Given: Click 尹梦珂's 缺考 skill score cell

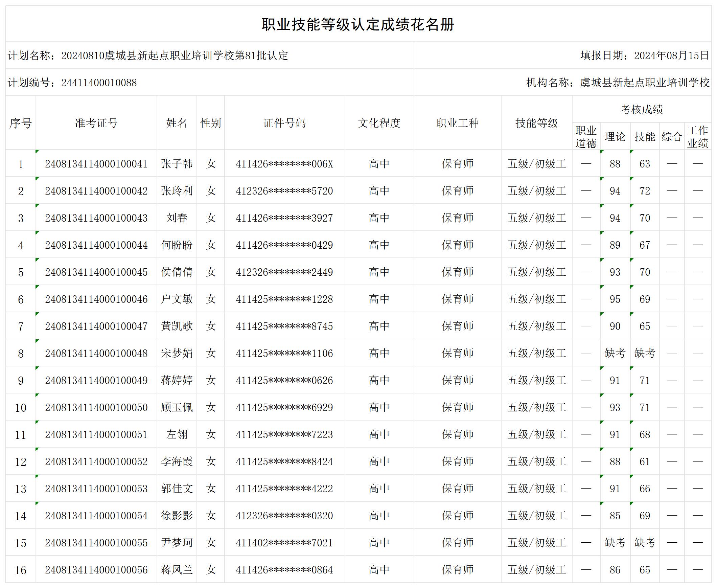Looking at the screenshot, I should pos(645,543).
